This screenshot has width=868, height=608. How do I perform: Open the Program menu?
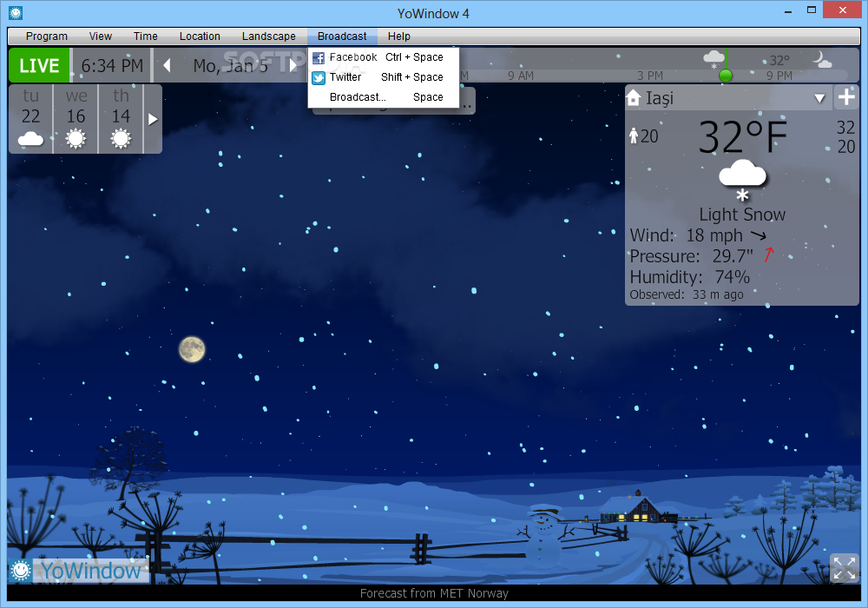click(47, 36)
